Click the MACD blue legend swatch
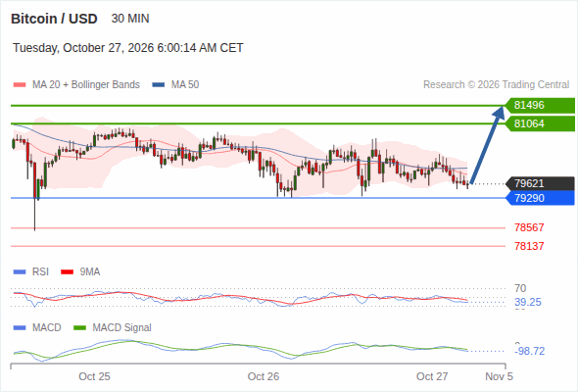The width and height of the screenshot is (578, 392). [x=20, y=328]
